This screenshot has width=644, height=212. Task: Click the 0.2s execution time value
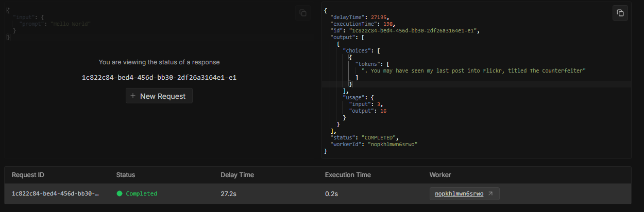pos(331,193)
